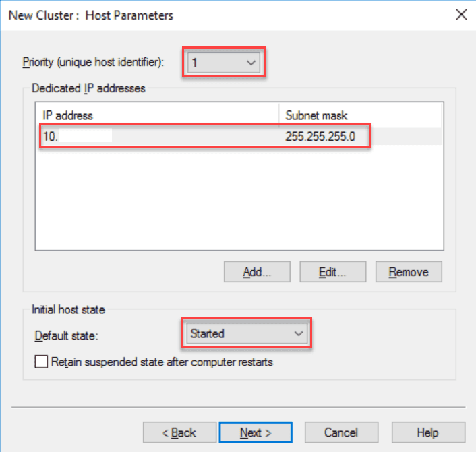
Task: Remove the selected dedicated IP address
Action: pos(409,272)
